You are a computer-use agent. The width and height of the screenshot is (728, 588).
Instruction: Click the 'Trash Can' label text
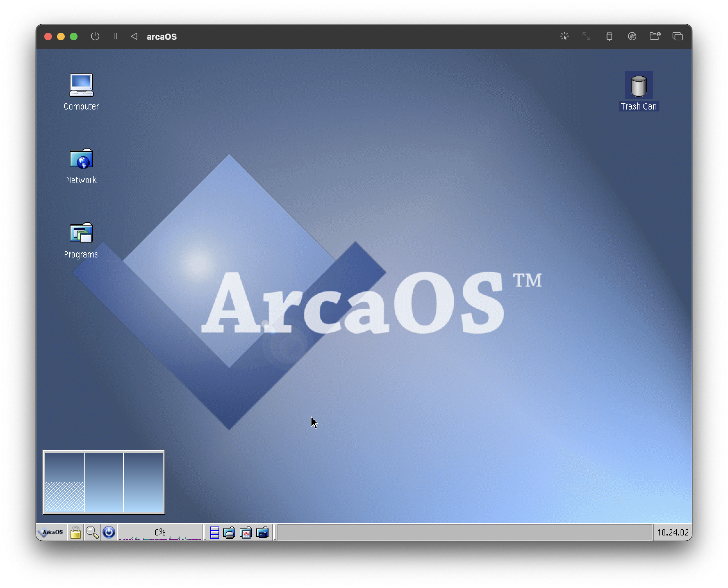point(639,106)
